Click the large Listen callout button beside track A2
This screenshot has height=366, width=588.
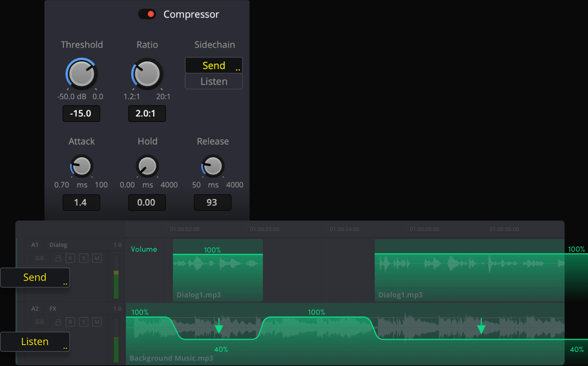click(35, 342)
